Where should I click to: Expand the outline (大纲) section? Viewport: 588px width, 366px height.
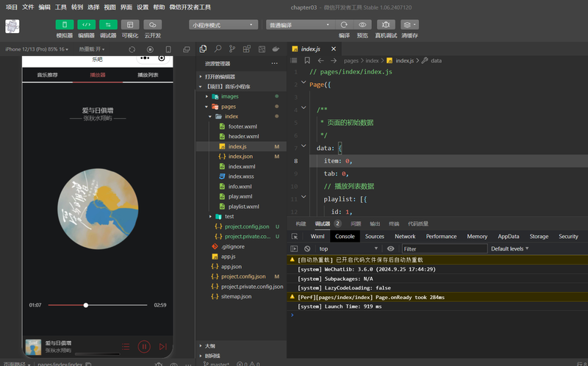(241, 345)
